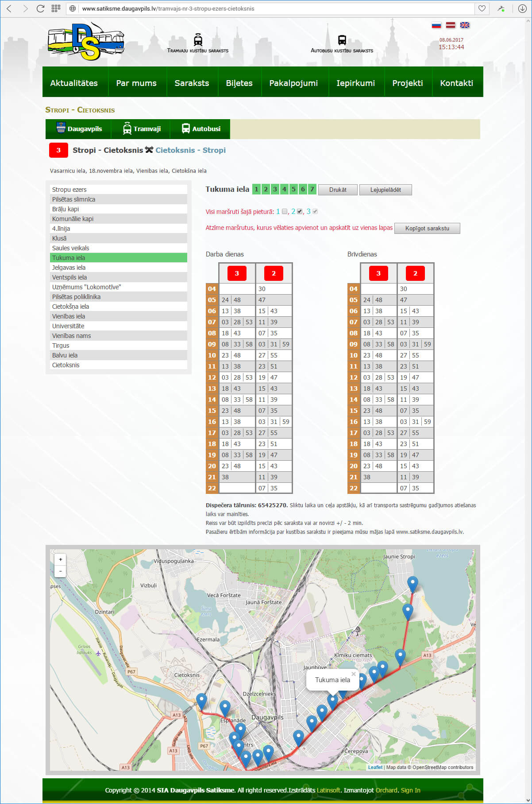
Task: Switch language with Latvian flag
Action: (x=451, y=25)
